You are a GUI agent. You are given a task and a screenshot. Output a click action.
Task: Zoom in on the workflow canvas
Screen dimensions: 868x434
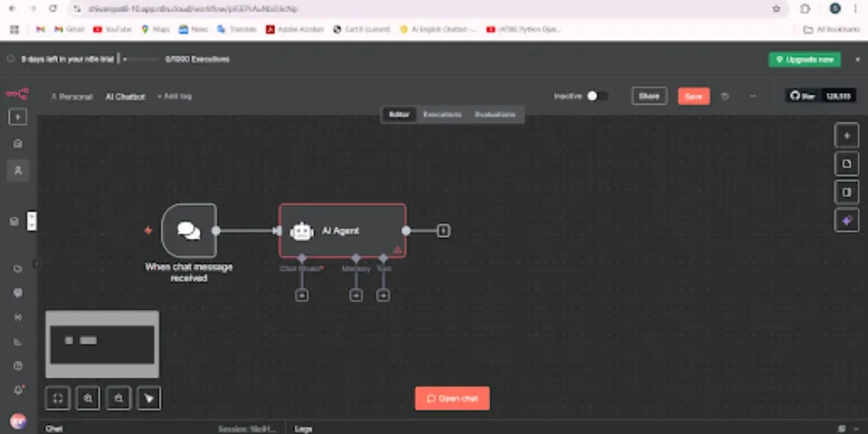click(88, 398)
